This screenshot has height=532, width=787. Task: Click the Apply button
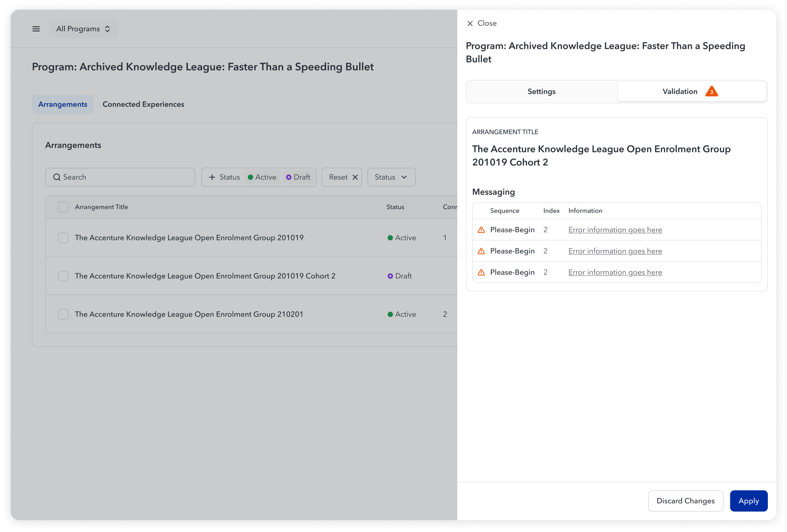point(748,501)
